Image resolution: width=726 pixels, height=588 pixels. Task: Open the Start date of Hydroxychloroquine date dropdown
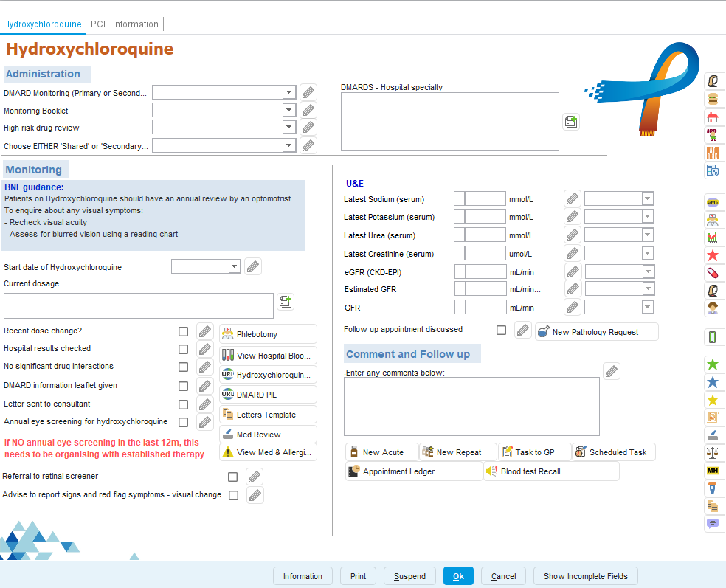click(235, 266)
